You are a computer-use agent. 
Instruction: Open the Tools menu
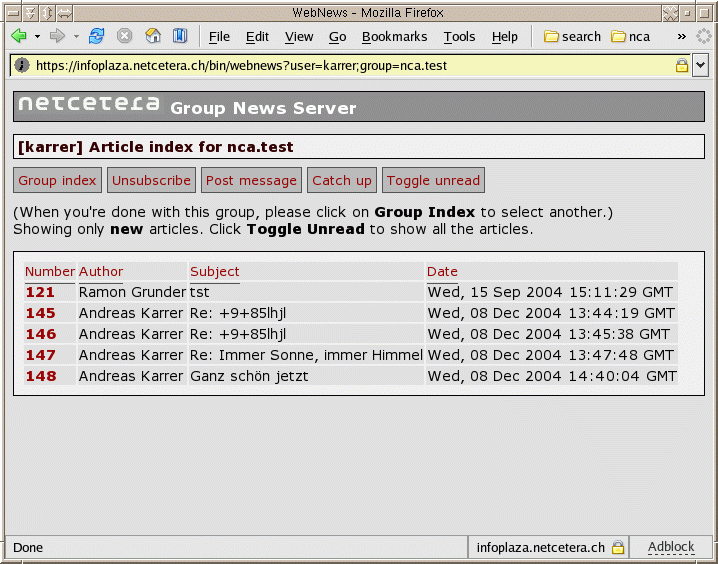click(459, 37)
